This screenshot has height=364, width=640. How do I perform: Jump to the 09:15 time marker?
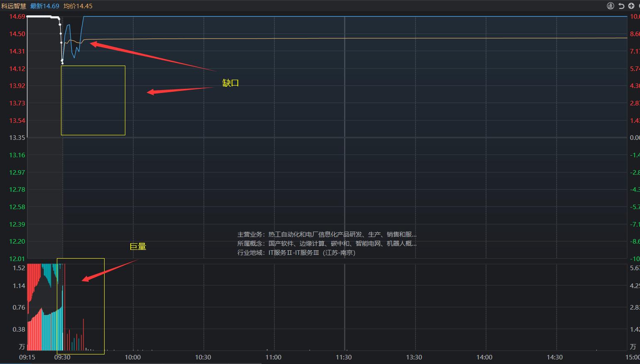click(27, 357)
